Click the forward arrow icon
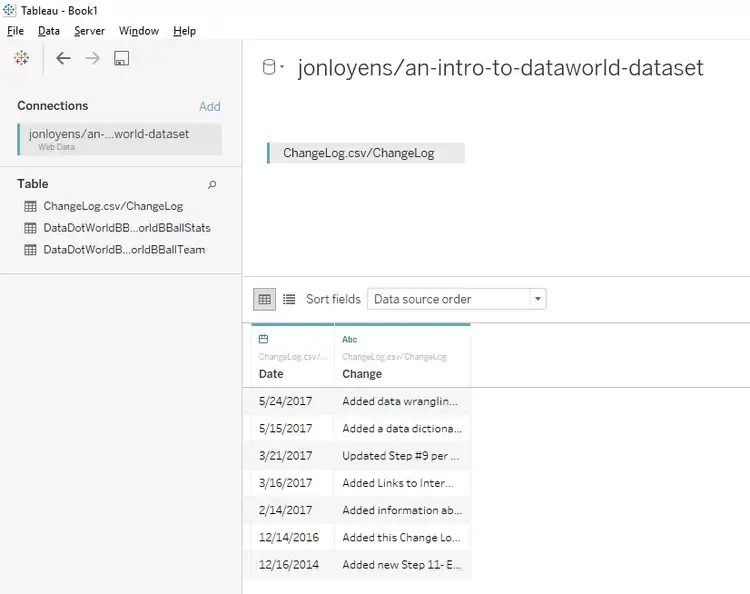 [92, 58]
